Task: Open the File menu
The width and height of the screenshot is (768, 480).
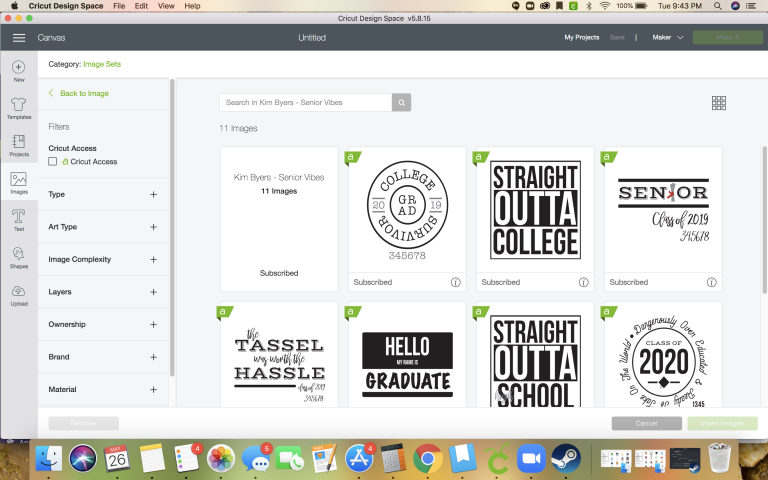Action: pyautogui.click(x=119, y=6)
